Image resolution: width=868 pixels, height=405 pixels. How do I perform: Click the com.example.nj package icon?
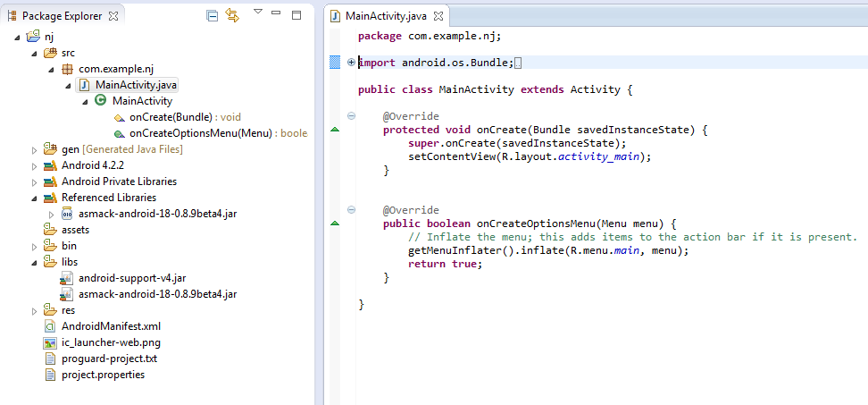[68, 69]
